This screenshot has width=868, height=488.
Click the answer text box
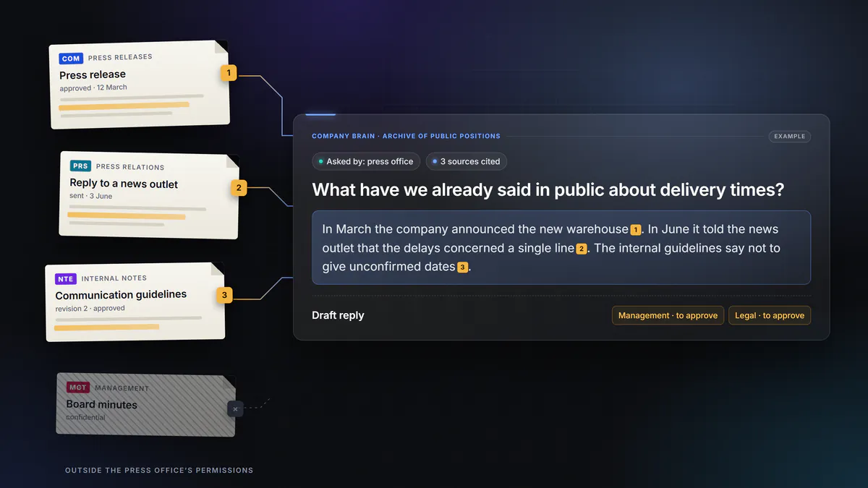tap(561, 248)
